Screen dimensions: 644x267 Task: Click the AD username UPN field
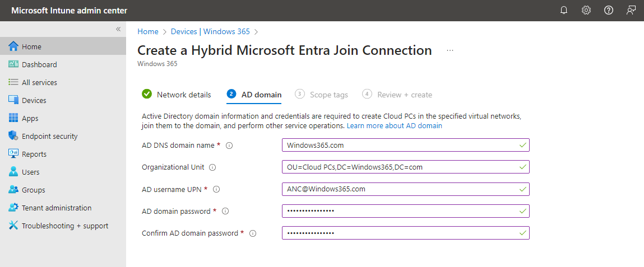click(x=406, y=189)
